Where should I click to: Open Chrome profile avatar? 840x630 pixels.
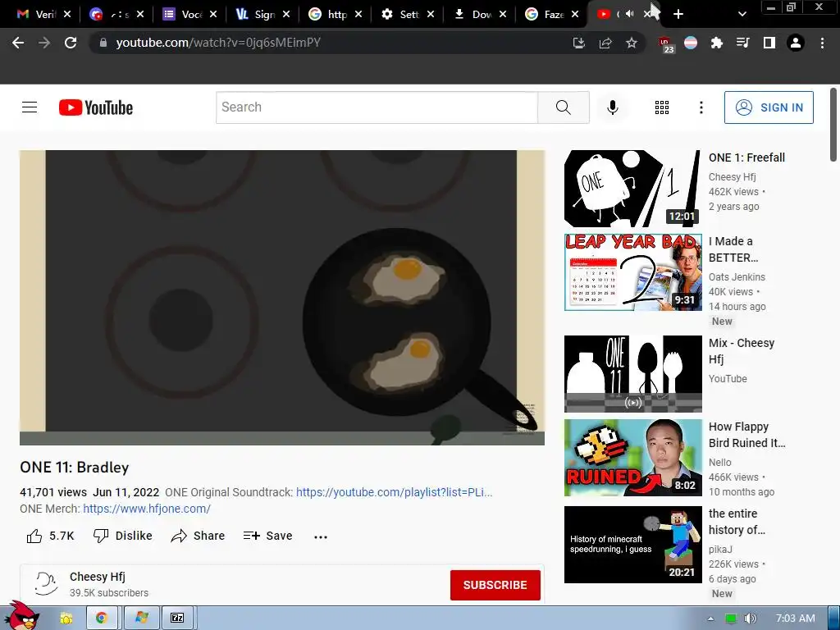pyautogui.click(x=796, y=43)
